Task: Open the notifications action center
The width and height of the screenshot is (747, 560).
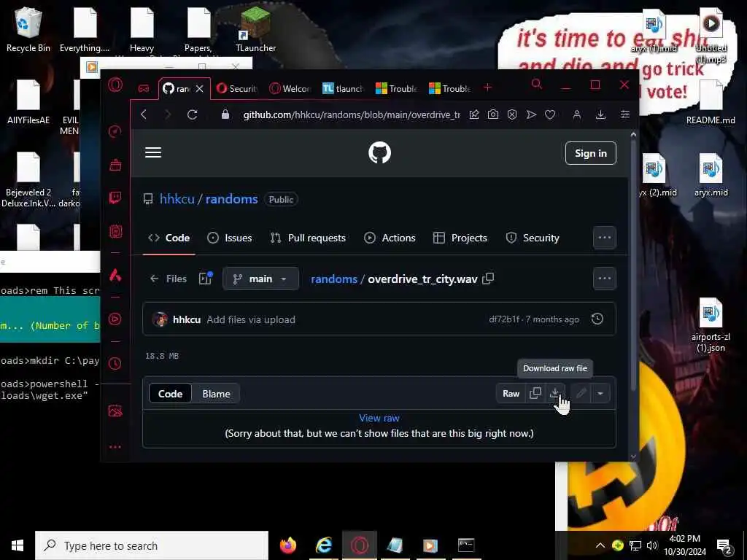Action: (x=724, y=545)
